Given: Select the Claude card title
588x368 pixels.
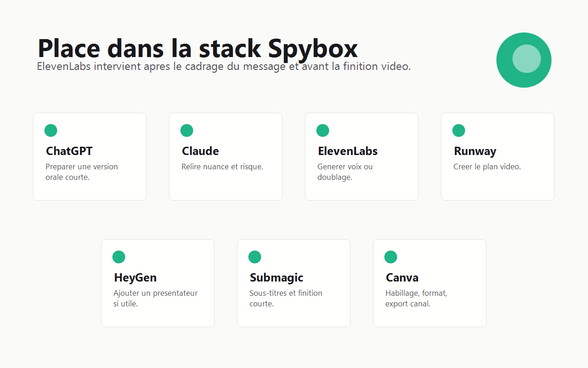Looking at the screenshot, I should [x=200, y=151].
